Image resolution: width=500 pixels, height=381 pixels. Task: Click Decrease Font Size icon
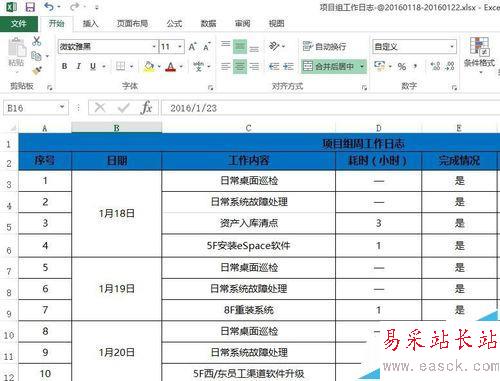(x=207, y=47)
